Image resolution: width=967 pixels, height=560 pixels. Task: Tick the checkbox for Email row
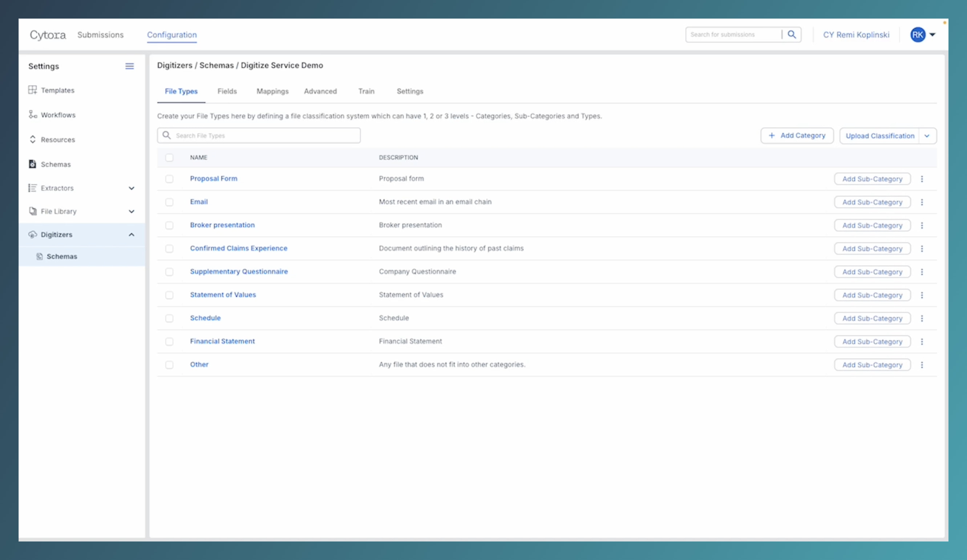tap(169, 202)
